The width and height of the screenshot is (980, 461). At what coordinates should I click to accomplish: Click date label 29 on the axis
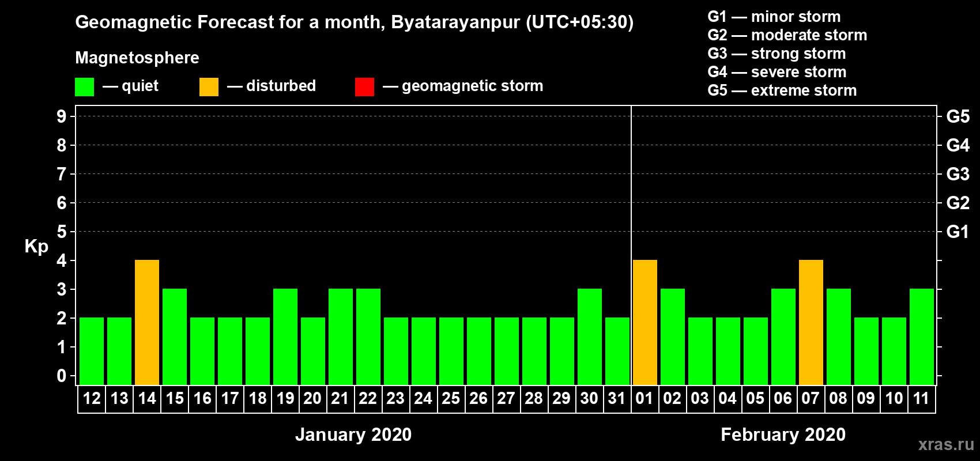pyautogui.click(x=562, y=398)
